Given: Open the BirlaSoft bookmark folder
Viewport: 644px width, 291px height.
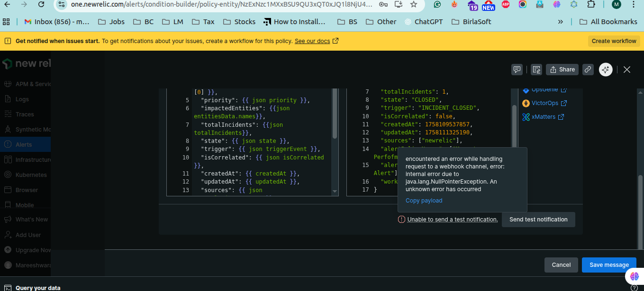Looking at the screenshot, I should 471,22.
